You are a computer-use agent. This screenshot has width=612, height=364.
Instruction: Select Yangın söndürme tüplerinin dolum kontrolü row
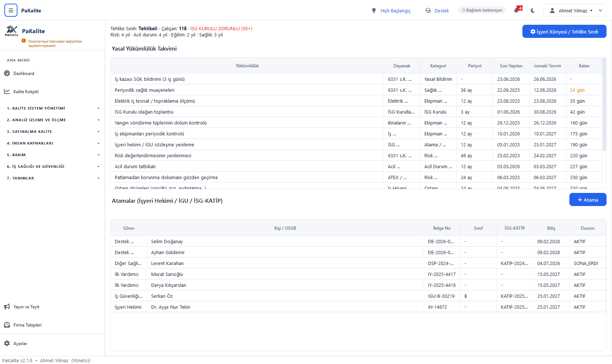pyautogui.click(x=356, y=123)
